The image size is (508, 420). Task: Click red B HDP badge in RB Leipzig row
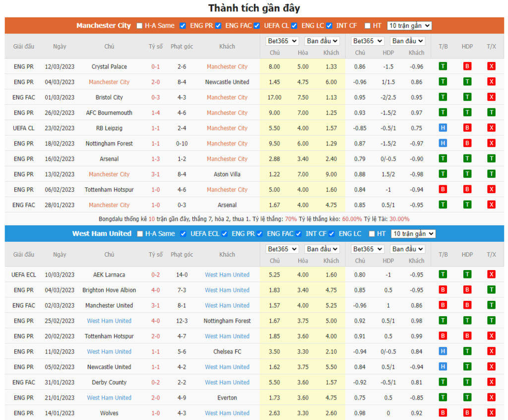click(x=467, y=128)
